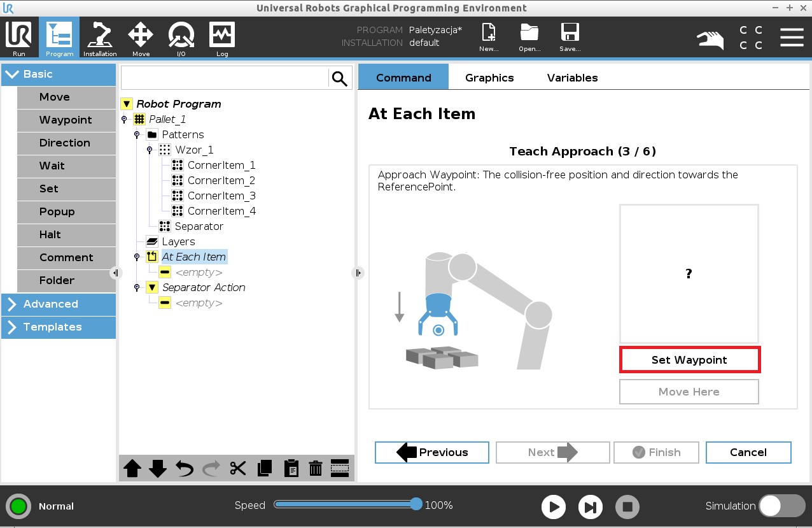The height and width of the screenshot is (528, 812).
Task: Select the Layers node
Action: [x=178, y=241]
